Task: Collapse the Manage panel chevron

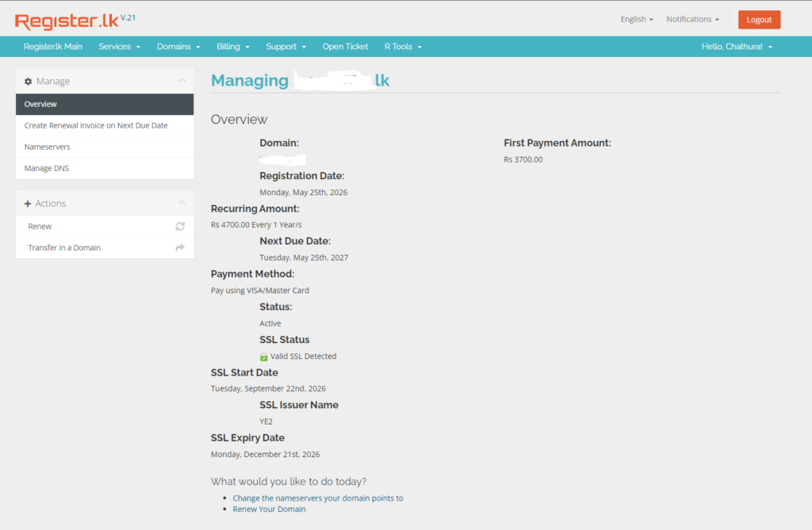Action: (182, 80)
